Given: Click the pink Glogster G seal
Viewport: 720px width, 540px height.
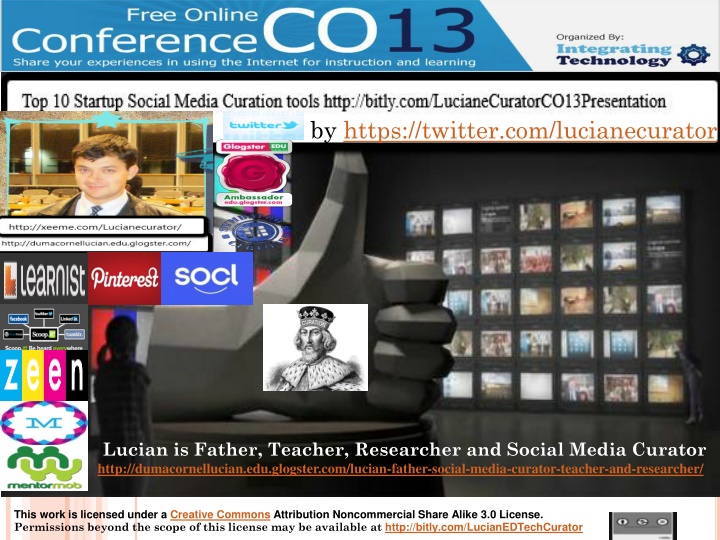Looking at the screenshot, I should [253, 173].
